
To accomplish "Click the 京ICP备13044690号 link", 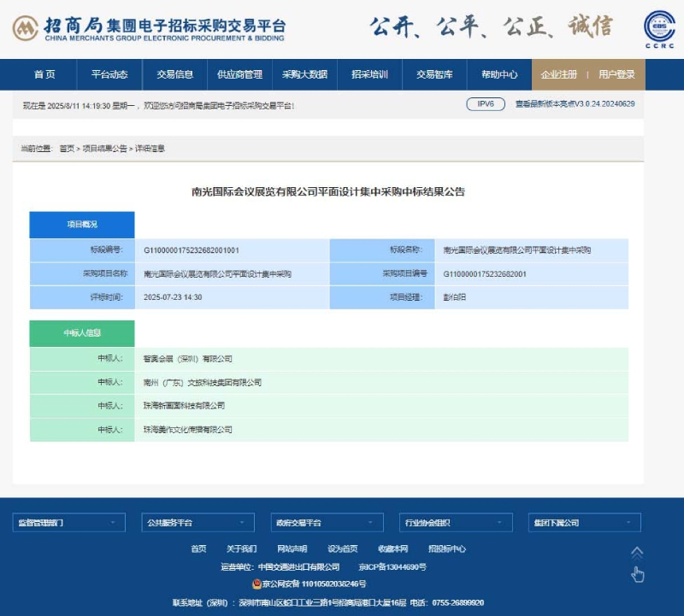I will coord(392,566).
